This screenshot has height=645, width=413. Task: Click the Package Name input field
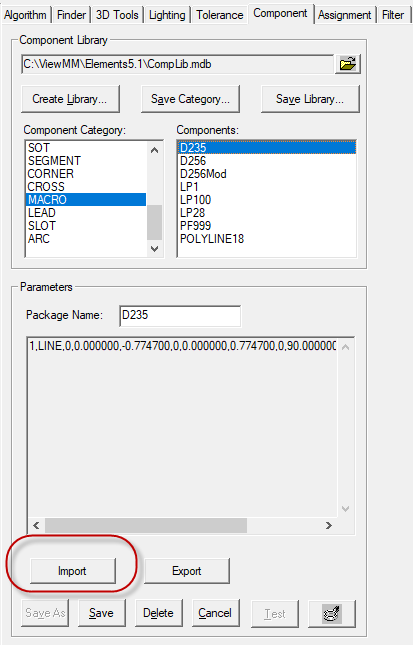(x=180, y=316)
